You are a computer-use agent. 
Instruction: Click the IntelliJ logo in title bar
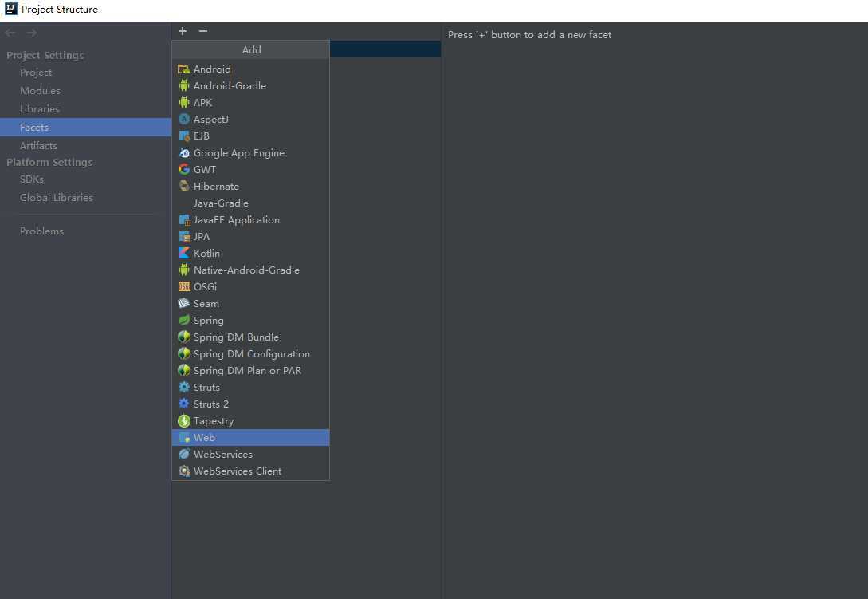point(10,9)
